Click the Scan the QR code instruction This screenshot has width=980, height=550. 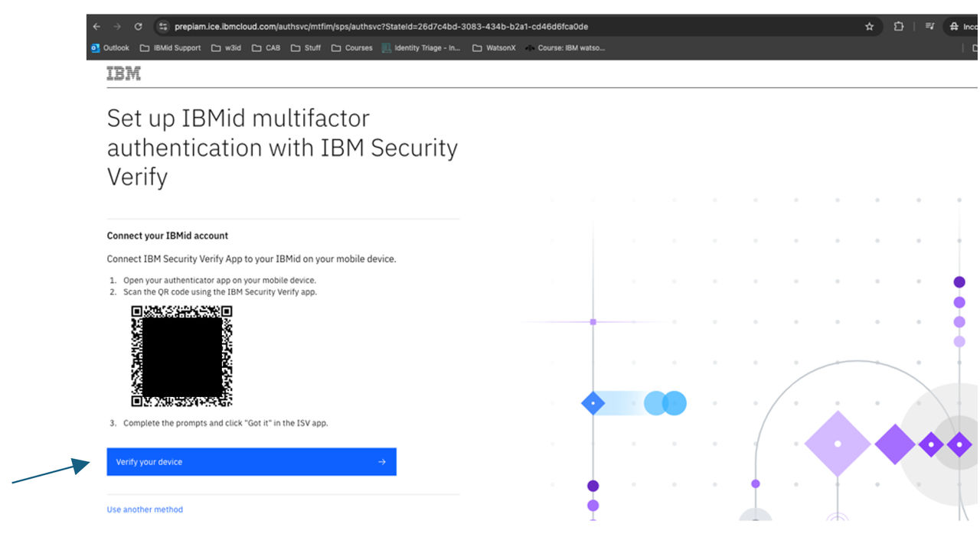pos(220,292)
